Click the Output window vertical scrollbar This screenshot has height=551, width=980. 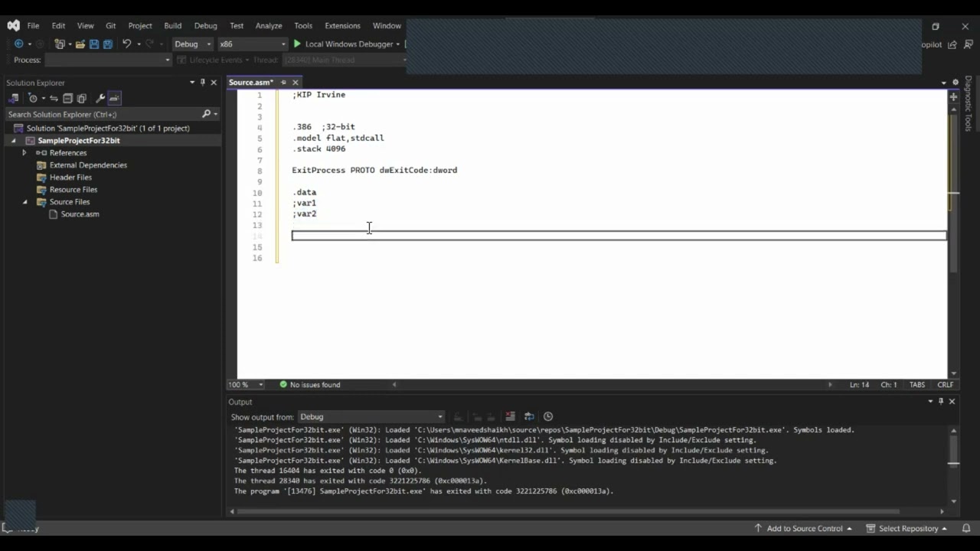(x=953, y=464)
